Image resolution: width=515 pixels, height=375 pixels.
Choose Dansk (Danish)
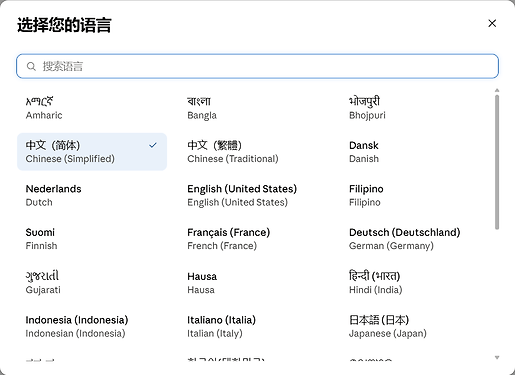(415, 152)
